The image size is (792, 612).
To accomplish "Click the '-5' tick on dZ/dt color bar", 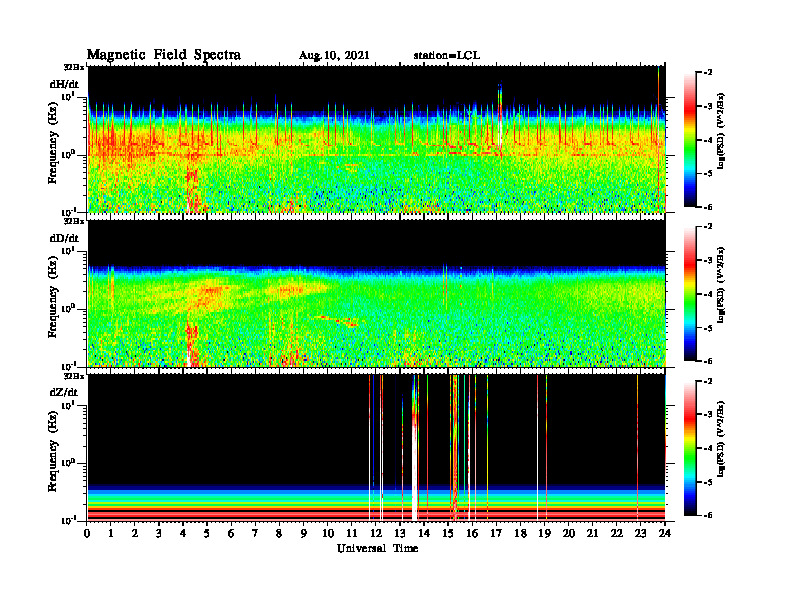I will click(708, 482).
